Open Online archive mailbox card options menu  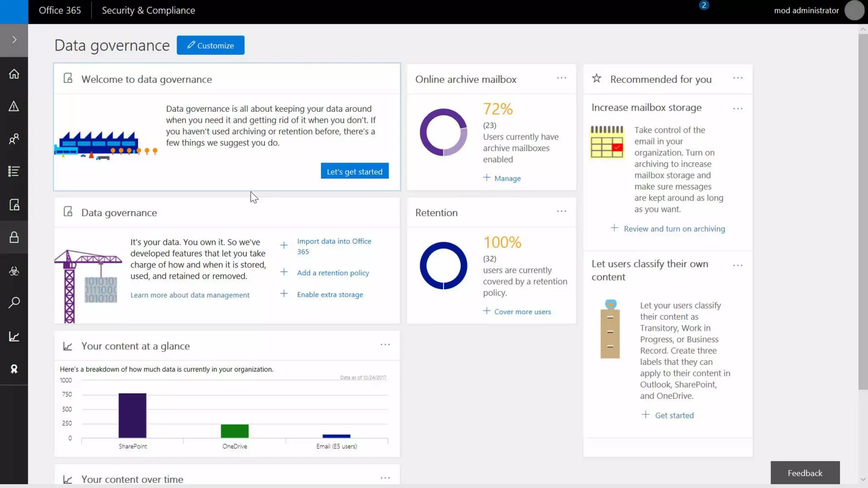pyautogui.click(x=562, y=78)
